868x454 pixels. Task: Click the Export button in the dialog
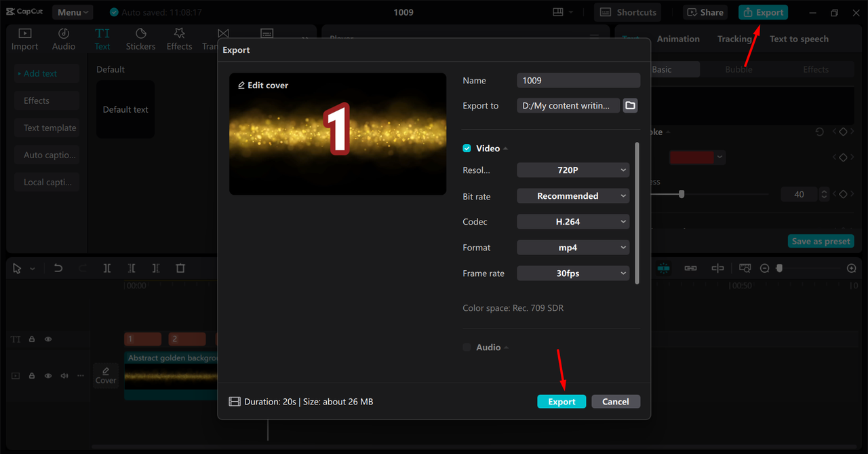[x=561, y=402]
